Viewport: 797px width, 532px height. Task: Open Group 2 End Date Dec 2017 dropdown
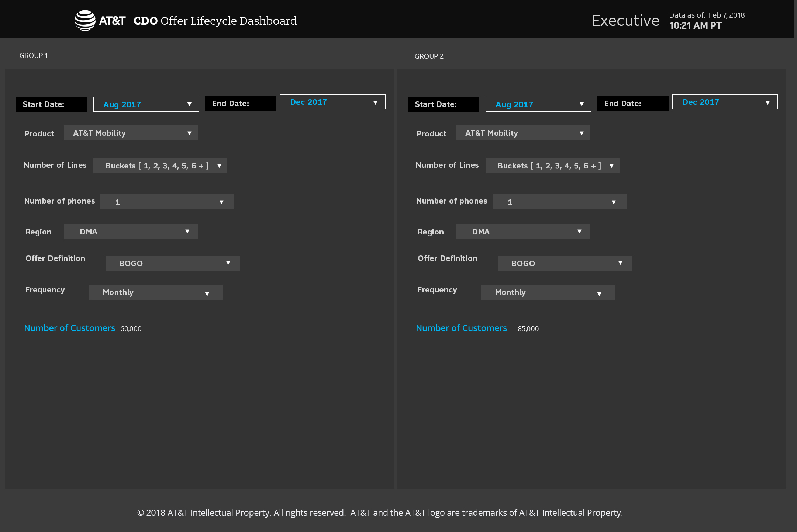pos(725,102)
